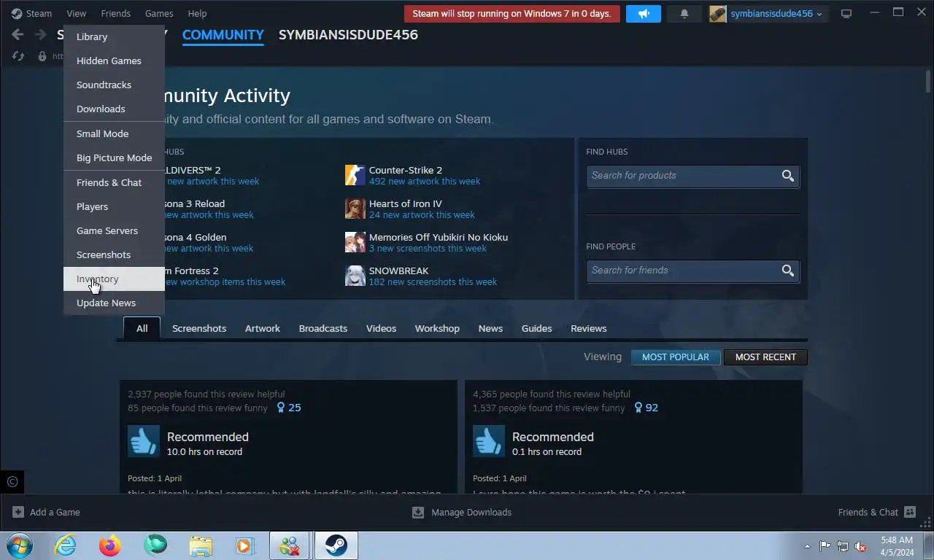The height and width of the screenshot is (560, 934).
Task: Select the MOST POPULAR viewing option
Action: click(676, 357)
